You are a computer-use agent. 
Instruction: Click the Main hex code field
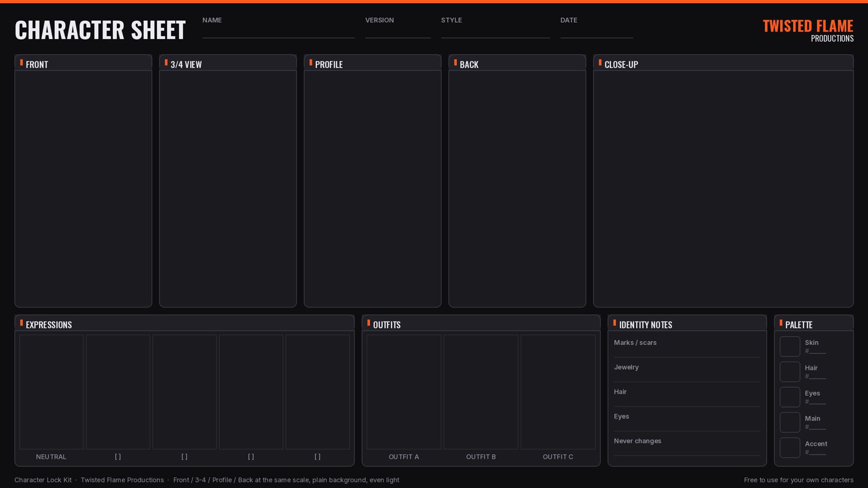(x=815, y=427)
